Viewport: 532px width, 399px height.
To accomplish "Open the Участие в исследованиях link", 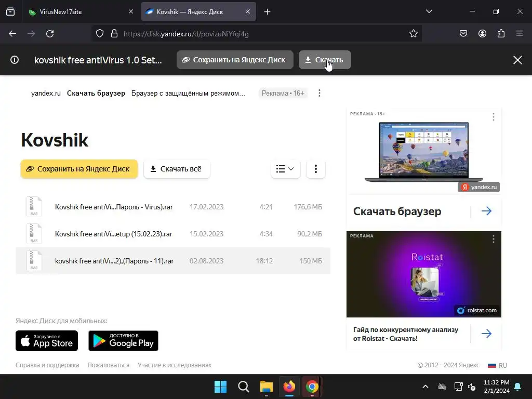I will 175,365.
